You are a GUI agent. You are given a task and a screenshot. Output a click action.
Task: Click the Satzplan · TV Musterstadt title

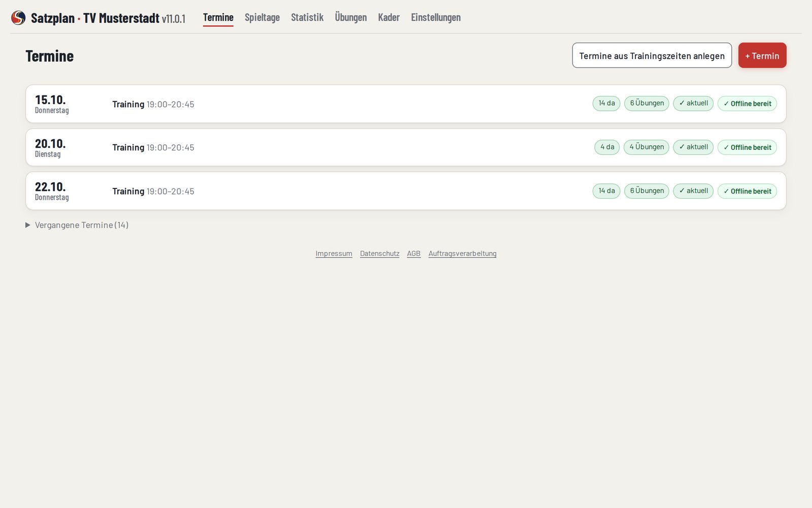pyautogui.click(x=95, y=18)
